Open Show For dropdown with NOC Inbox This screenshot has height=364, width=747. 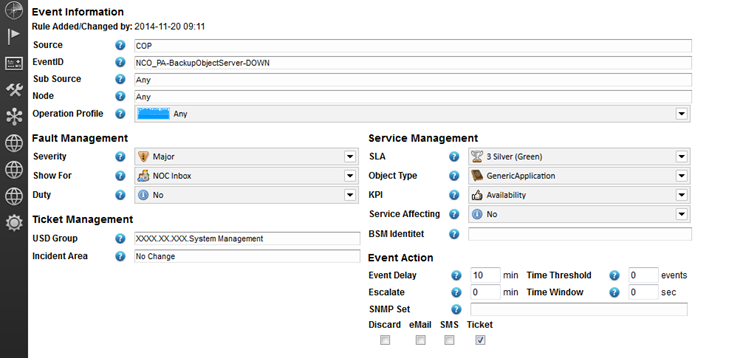[x=246, y=176]
